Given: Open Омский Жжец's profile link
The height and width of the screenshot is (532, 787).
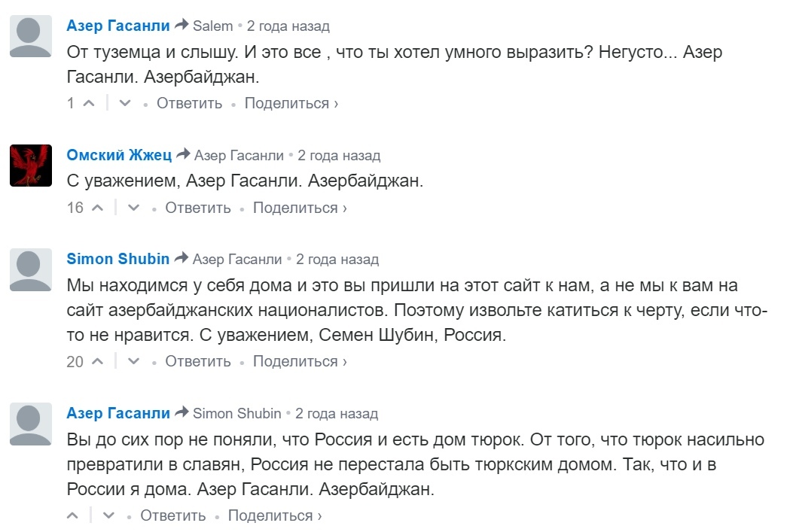Looking at the screenshot, I should click(119, 155).
